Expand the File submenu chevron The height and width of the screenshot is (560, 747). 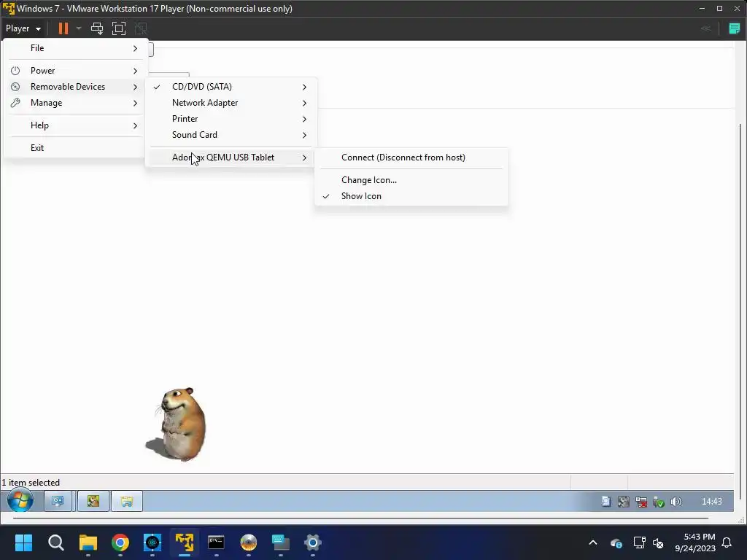click(x=135, y=49)
